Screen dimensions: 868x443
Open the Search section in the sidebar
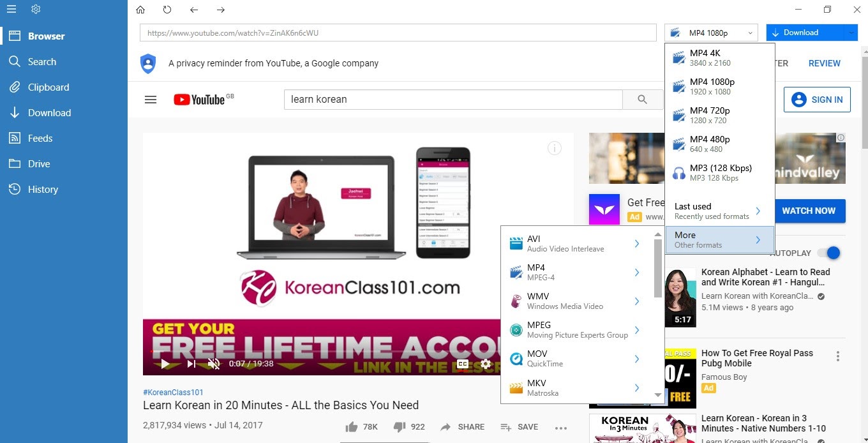[64, 62]
